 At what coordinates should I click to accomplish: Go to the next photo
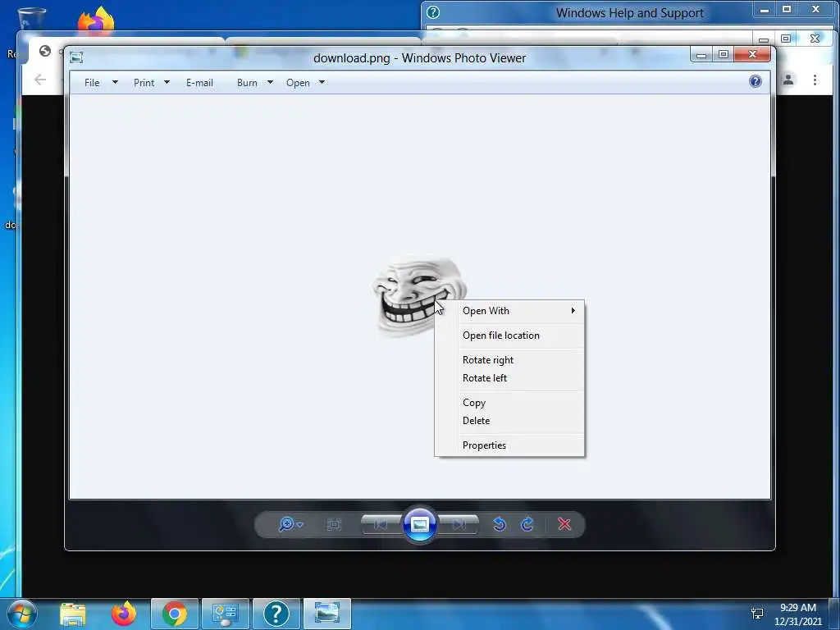pyautogui.click(x=459, y=524)
